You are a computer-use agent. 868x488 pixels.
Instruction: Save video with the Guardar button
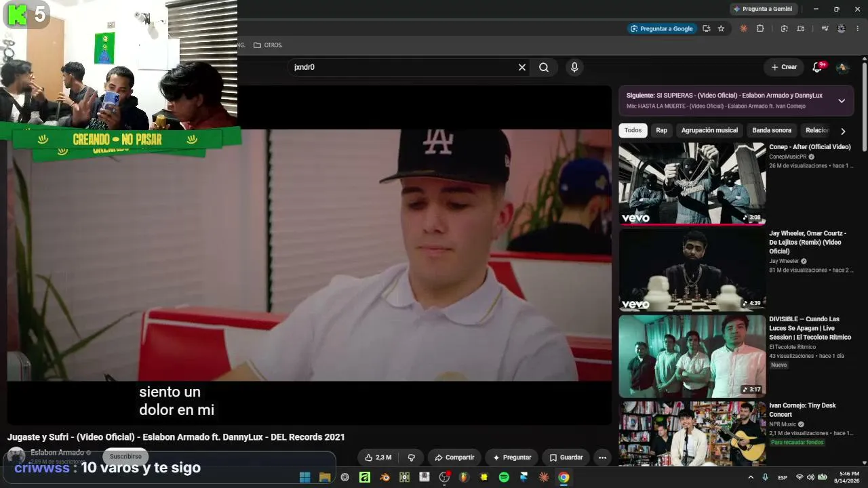pos(566,457)
